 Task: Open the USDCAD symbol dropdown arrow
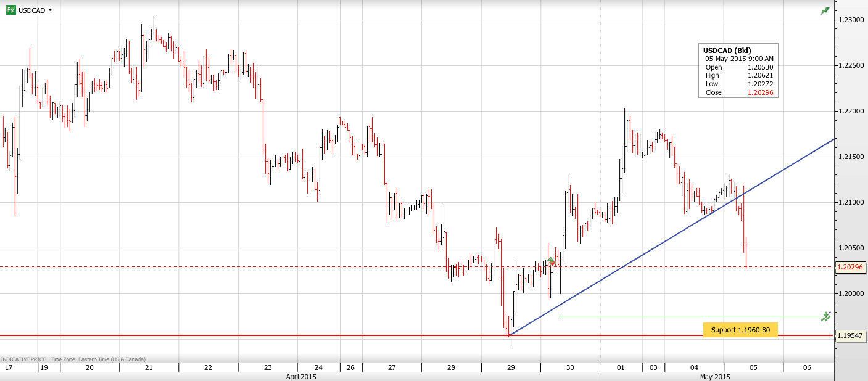coord(50,10)
